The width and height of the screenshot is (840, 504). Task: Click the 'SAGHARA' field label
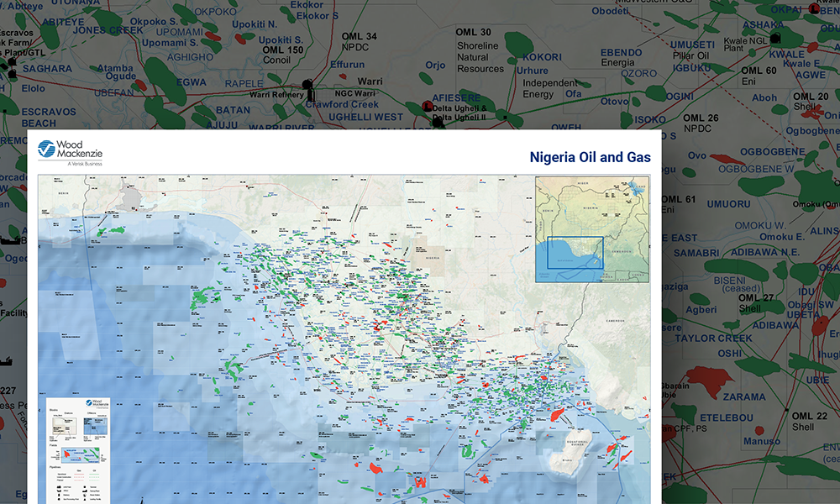pos(47,69)
